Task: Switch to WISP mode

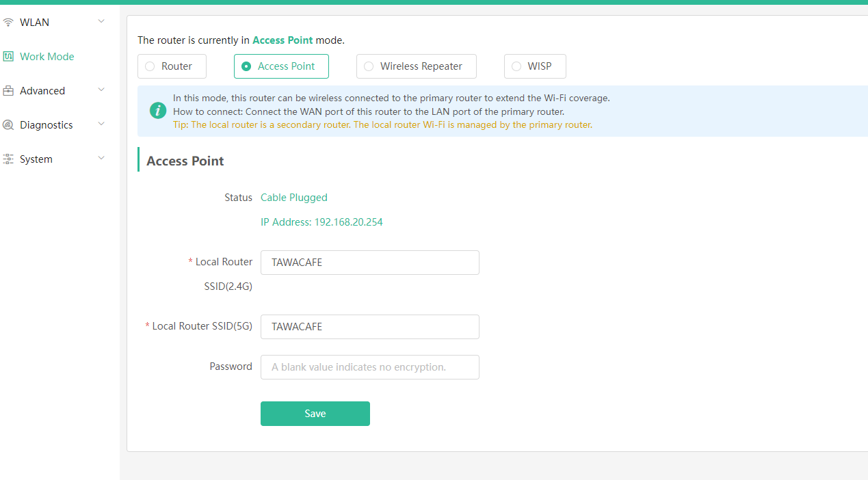Action: point(535,66)
